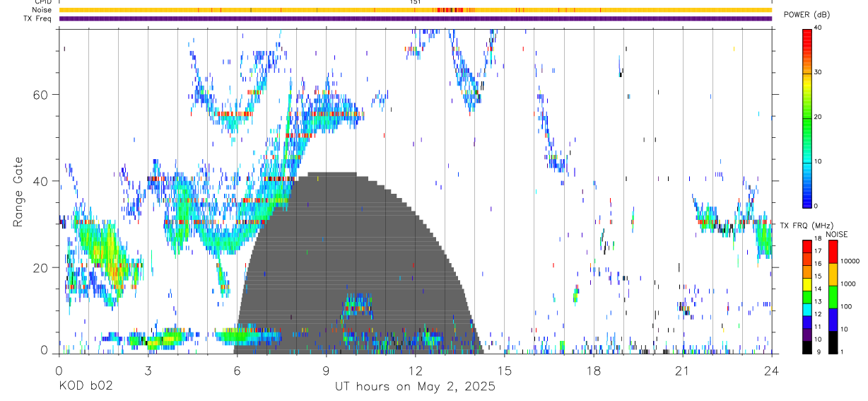Screen dimensions: 868x401
Task: Click the 'NOISE' legend title
Action: (x=836, y=233)
